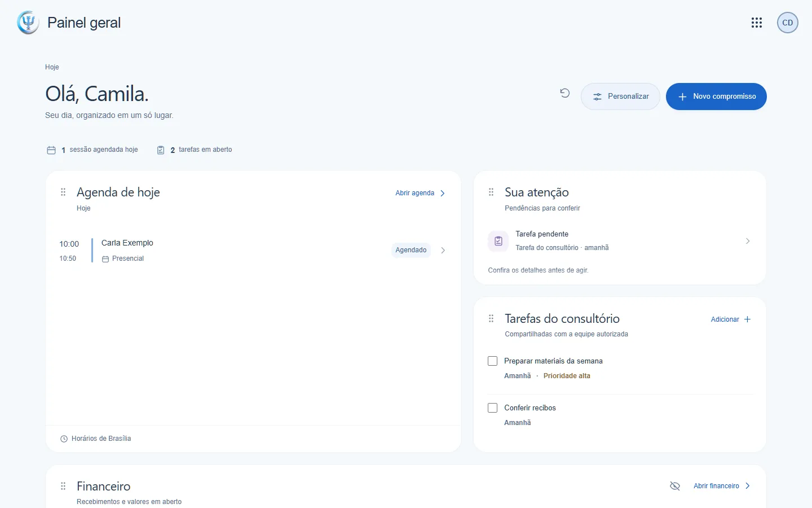Open Carla Exemplo appointment chevron
Viewport: 812px width, 508px height.
click(x=443, y=250)
